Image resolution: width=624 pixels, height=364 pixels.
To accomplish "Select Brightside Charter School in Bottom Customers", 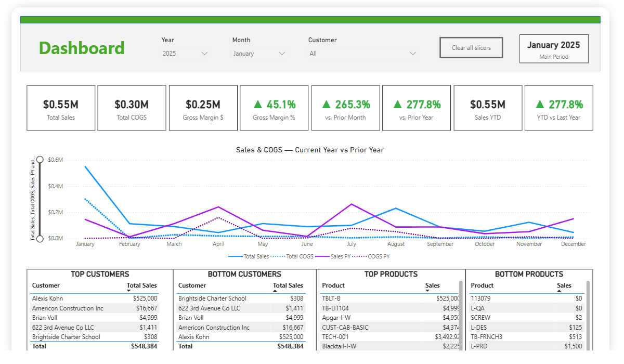I will pyautogui.click(x=241, y=298).
